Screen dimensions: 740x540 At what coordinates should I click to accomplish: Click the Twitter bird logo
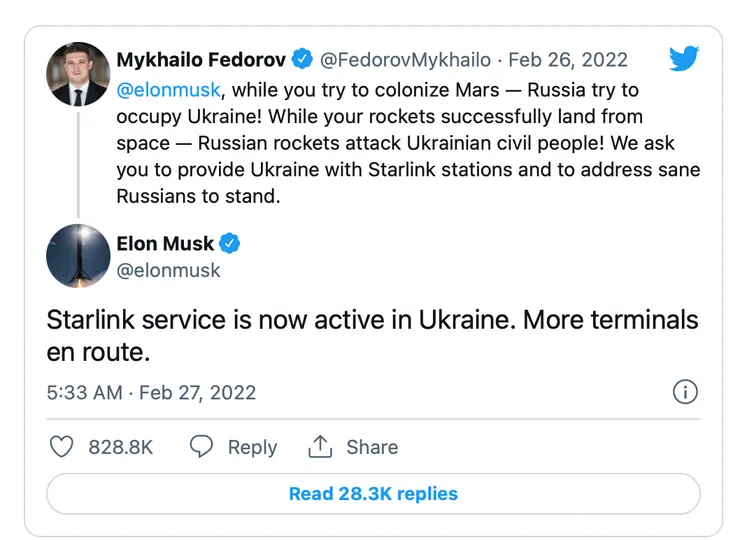[684, 59]
